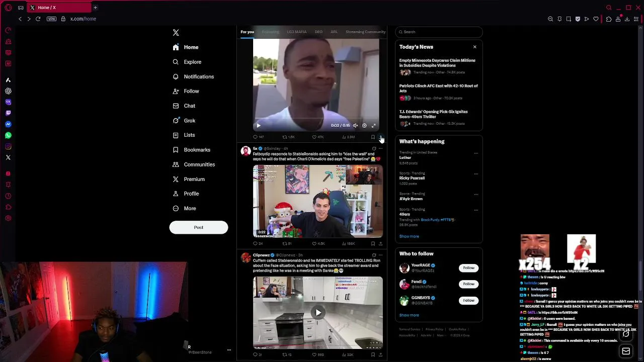Open Instagram in the Opera sidebar

click(8, 146)
